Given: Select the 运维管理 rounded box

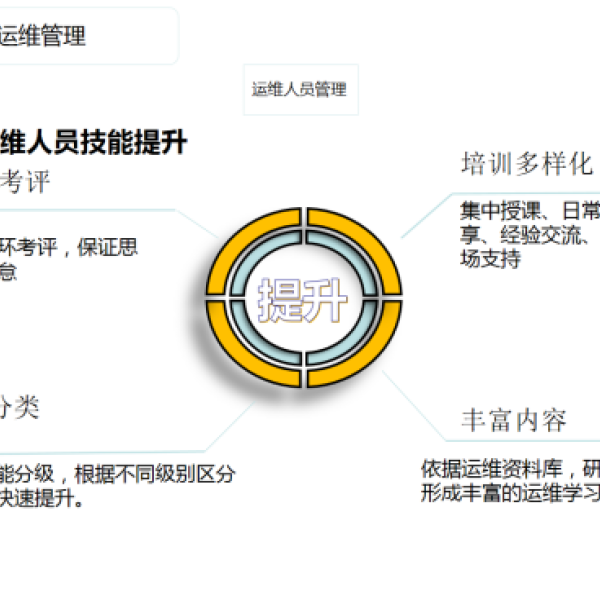Looking at the screenshot, I should 89,36.
